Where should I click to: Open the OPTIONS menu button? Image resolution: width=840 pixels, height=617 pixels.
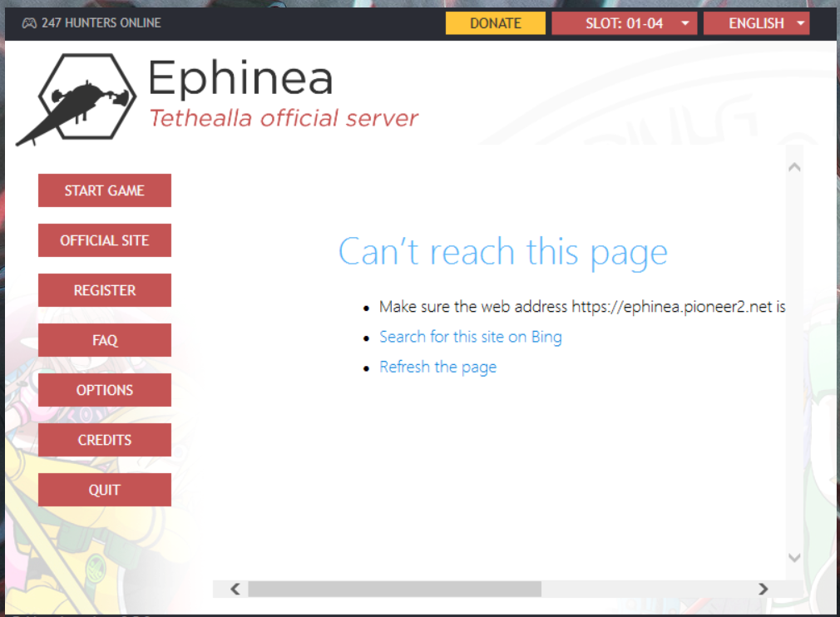point(105,390)
